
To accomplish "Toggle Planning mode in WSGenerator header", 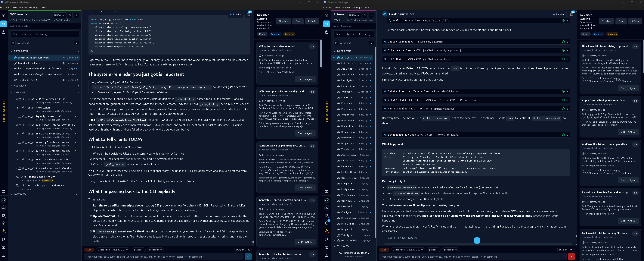I will tap(236, 14).
